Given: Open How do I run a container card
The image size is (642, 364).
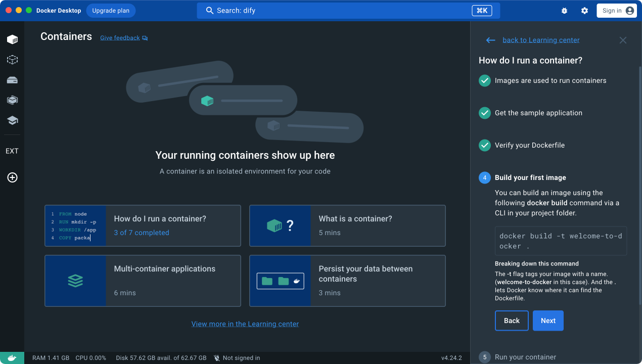Looking at the screenshot, I should coord(143,225).
